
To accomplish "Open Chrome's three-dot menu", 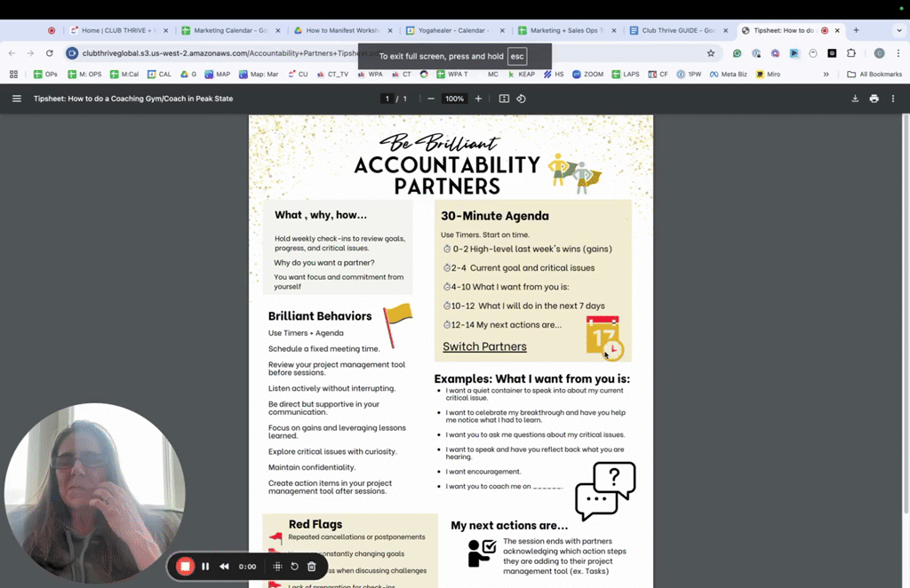I will coord(900,53).
